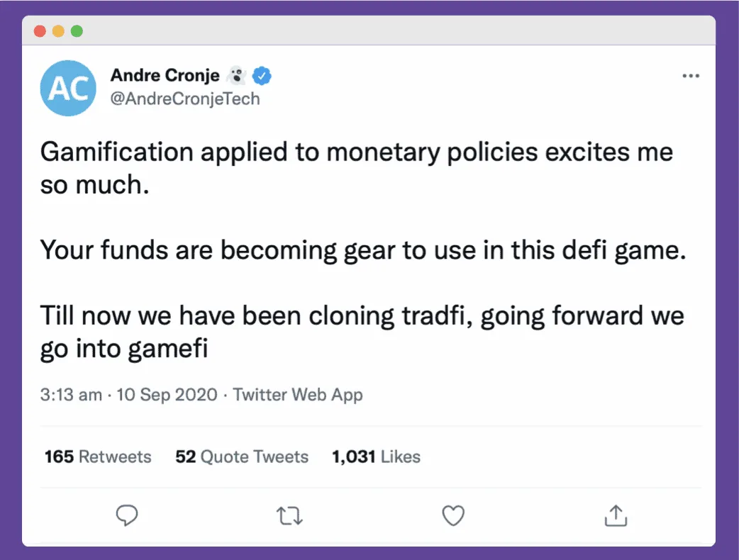739x560 pixels.
Task: Select the Andre Cronje display name
Action: pyautogui.click(x=165, y=74)
